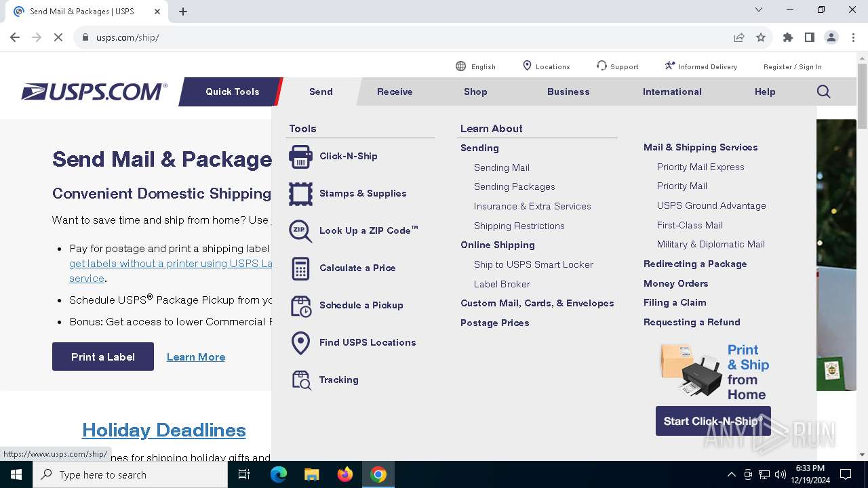Open the Money Orders link
Viewport: 868px width, 488px height.
[676, 283]
